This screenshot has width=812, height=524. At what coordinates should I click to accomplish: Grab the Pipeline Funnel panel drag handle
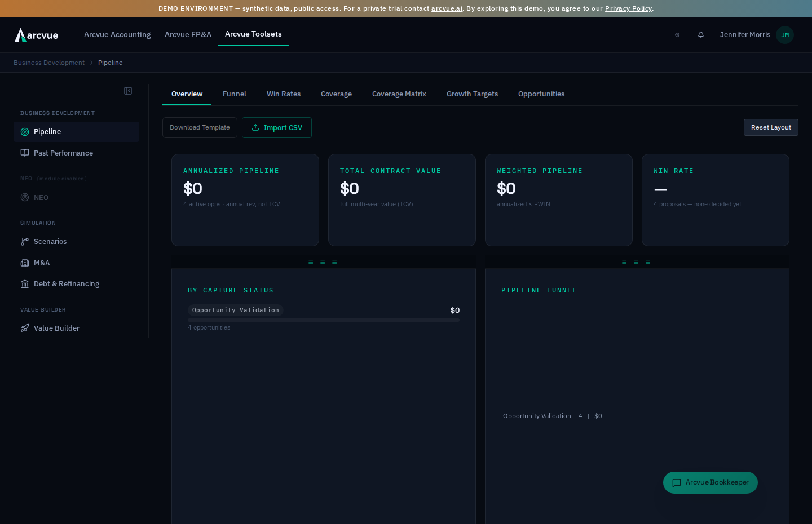pyautogui.click(x=636, y=262)
